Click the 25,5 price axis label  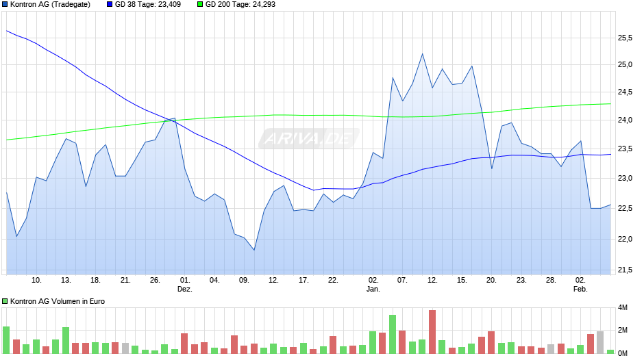point(625,38)
